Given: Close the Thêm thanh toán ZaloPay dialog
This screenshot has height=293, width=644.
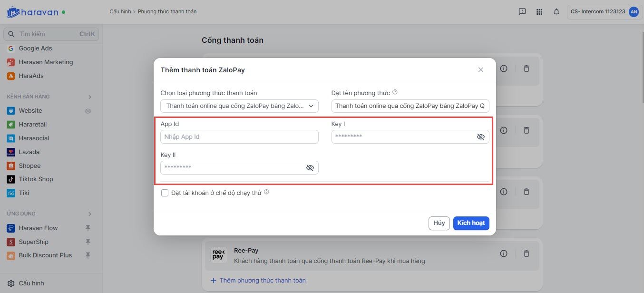Looking at the screenshot, I should pos(480,70).
